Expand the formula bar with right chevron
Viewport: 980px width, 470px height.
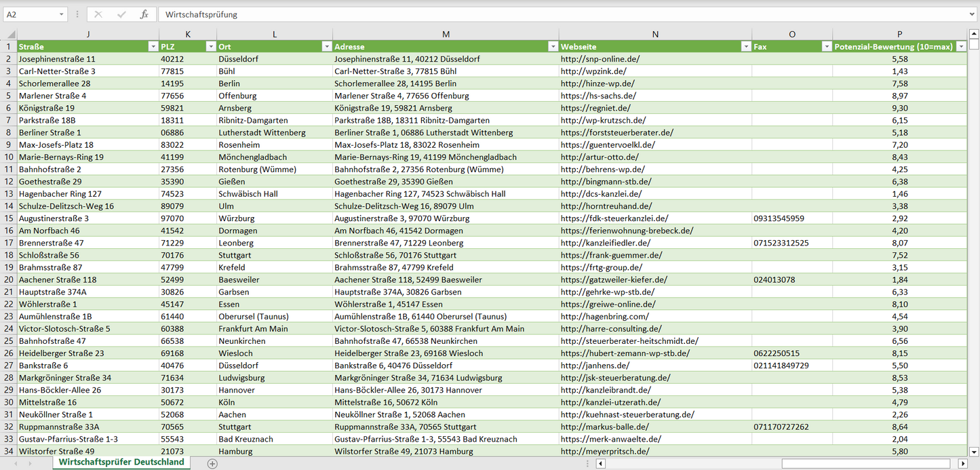pyautogui.click(x=973, y=14)
